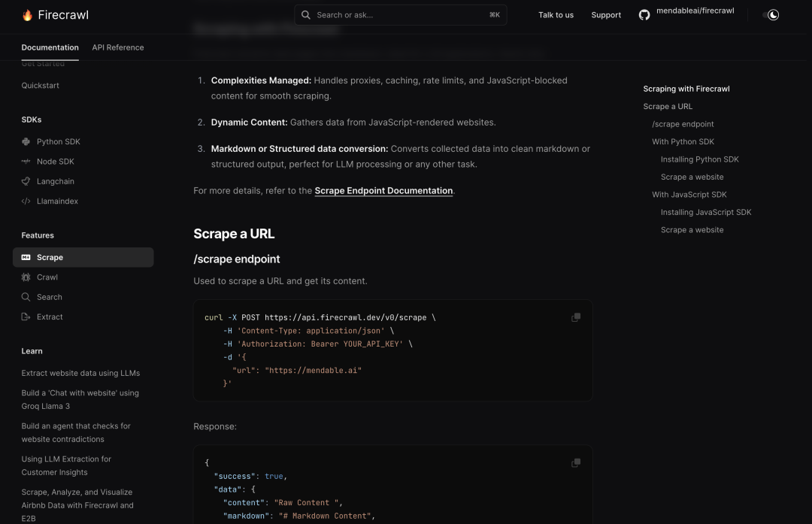Viewport: 812px width, 524px height.
Task: Select the Crawl feature page
Action: 47,277
